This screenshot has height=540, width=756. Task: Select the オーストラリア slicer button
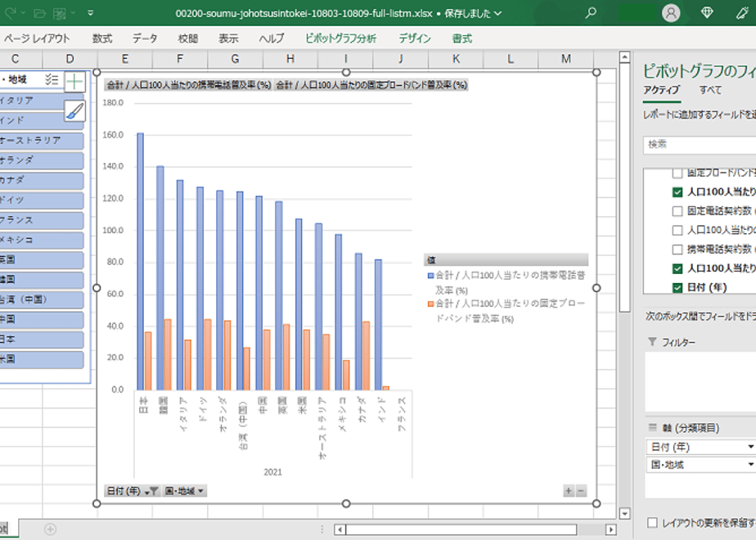pos(42,140)
